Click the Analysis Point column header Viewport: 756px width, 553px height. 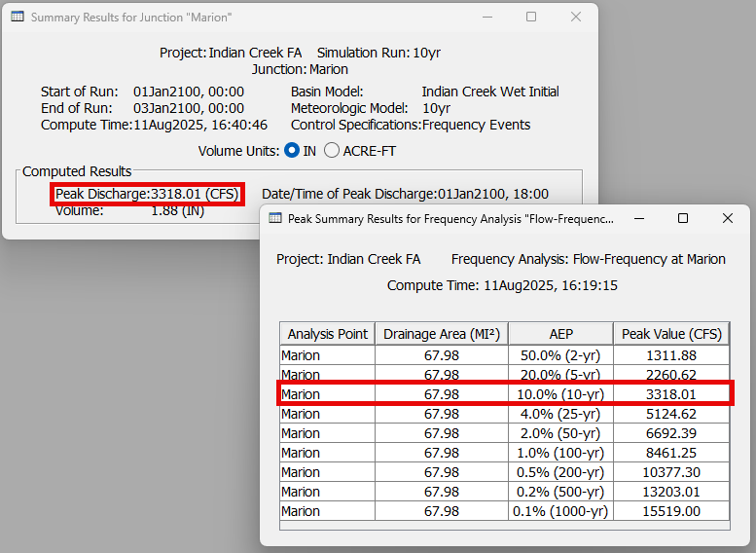click(x=327, y=334)
